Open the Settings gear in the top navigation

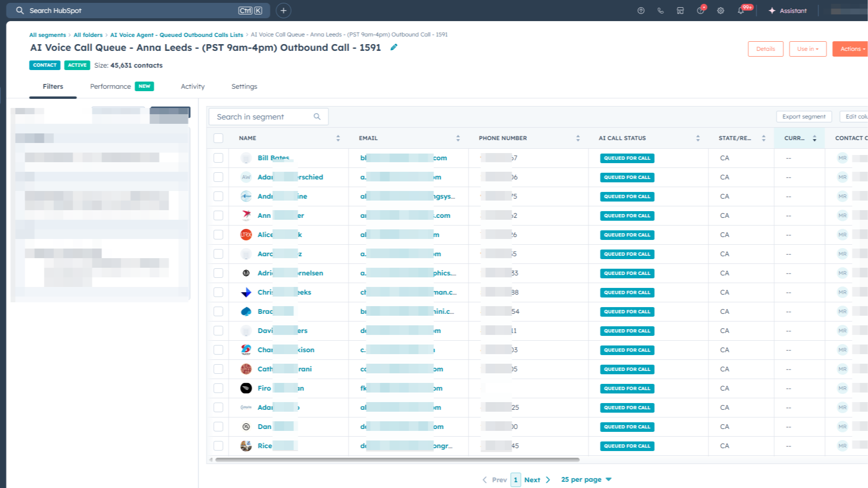coord(720,10)
